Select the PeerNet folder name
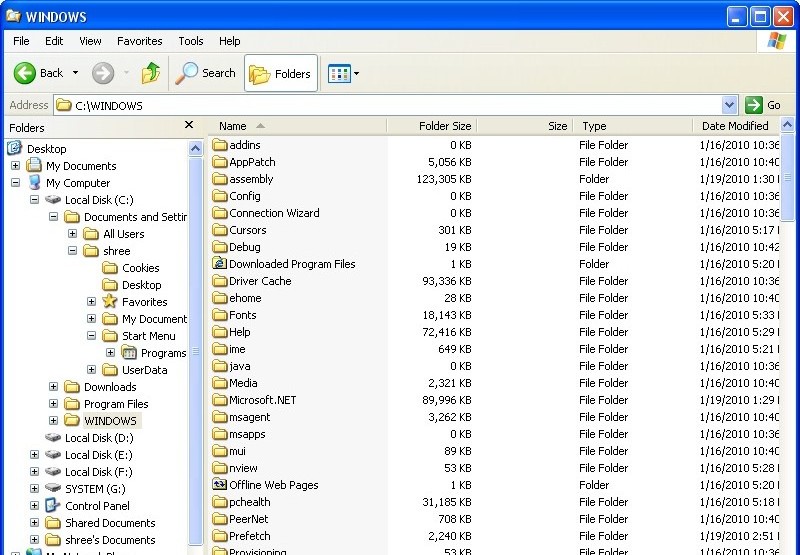Viewport: 800px width, 555px height. [248, 519]
